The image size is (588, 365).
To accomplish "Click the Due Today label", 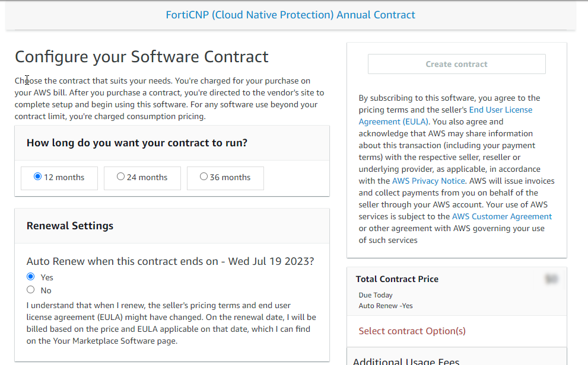I will pyautogui.click(x=376, y=295).
